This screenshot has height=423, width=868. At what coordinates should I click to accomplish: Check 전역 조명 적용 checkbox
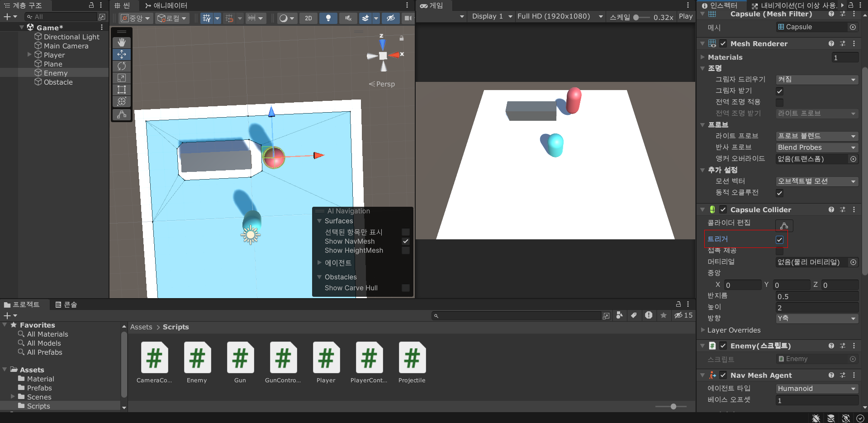pyautogui.click(x=780, y=102)
